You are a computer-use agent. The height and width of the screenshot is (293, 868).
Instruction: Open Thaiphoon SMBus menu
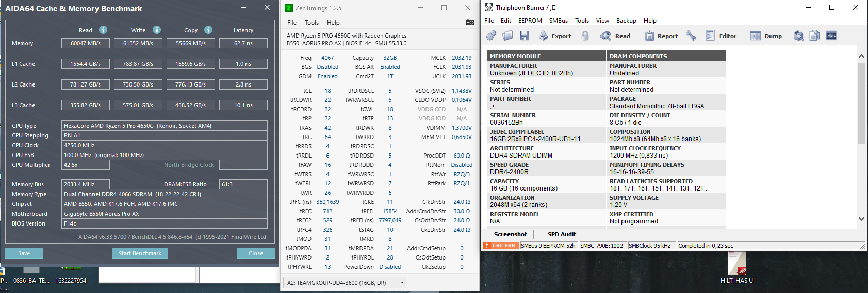click(x=559, y=21)
